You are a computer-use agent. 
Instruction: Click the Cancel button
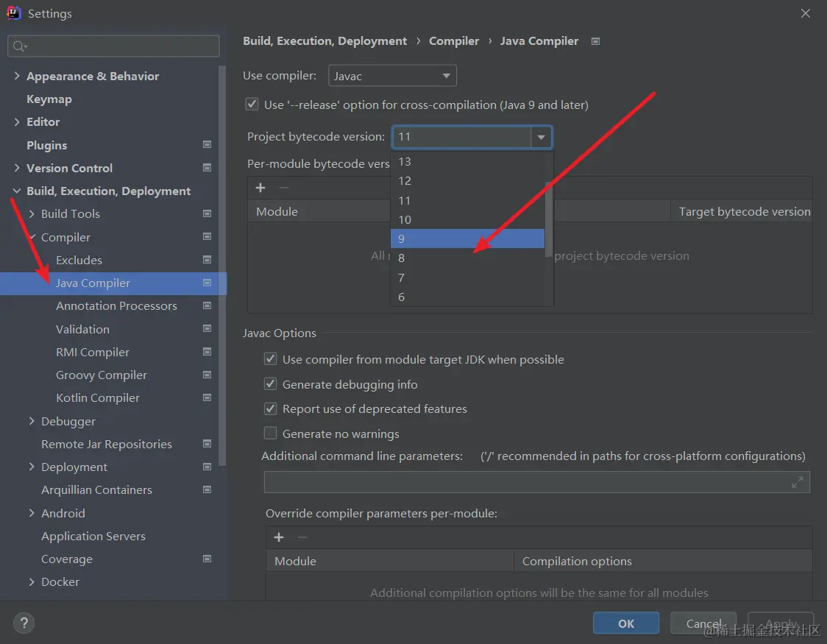703,623
